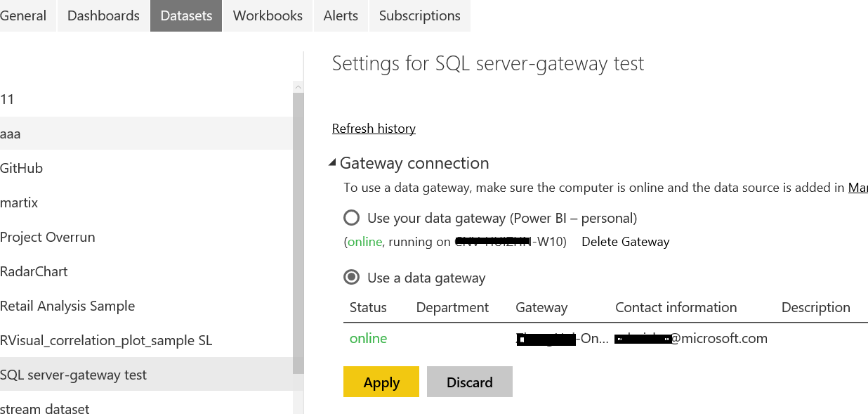The height and width of the screenshot is (414, 868).
Task: Select Retail Analysis Sample dataset
Action: pos(146,306)
